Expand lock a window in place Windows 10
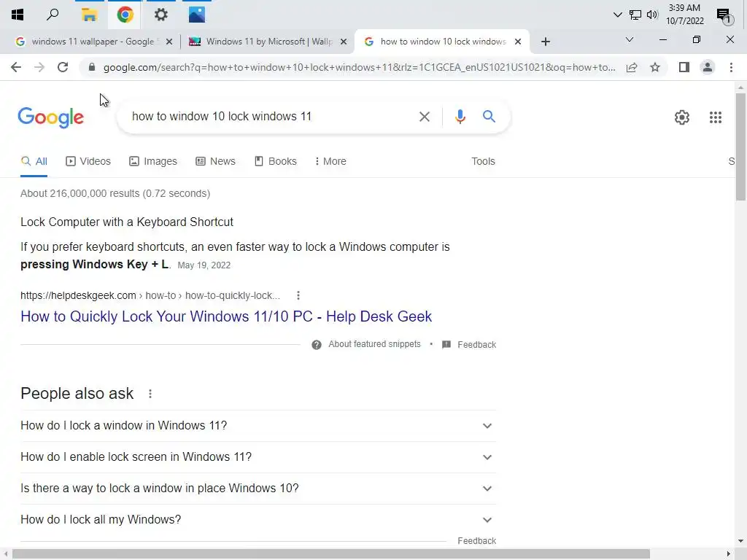Viewport: 747px width, 560px height. 258,489
